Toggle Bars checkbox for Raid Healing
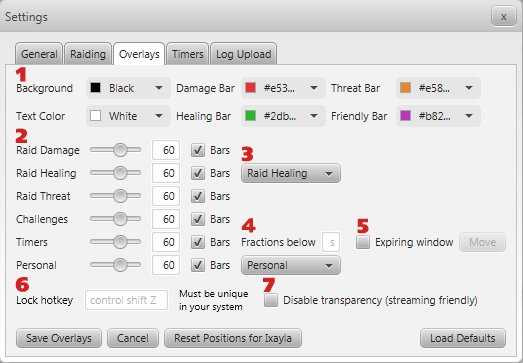This screenshot has height=363, width=523. [x=198, y=173]
